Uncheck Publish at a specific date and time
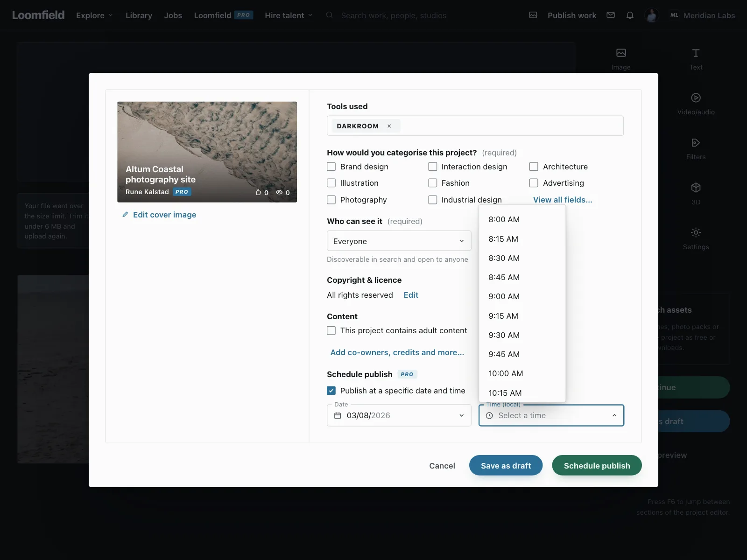 click(x=331, y=391)
